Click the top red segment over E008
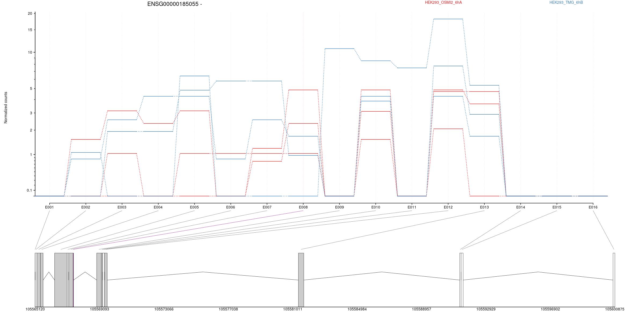The width and height of the screenshot is (644, 322). 303,90
